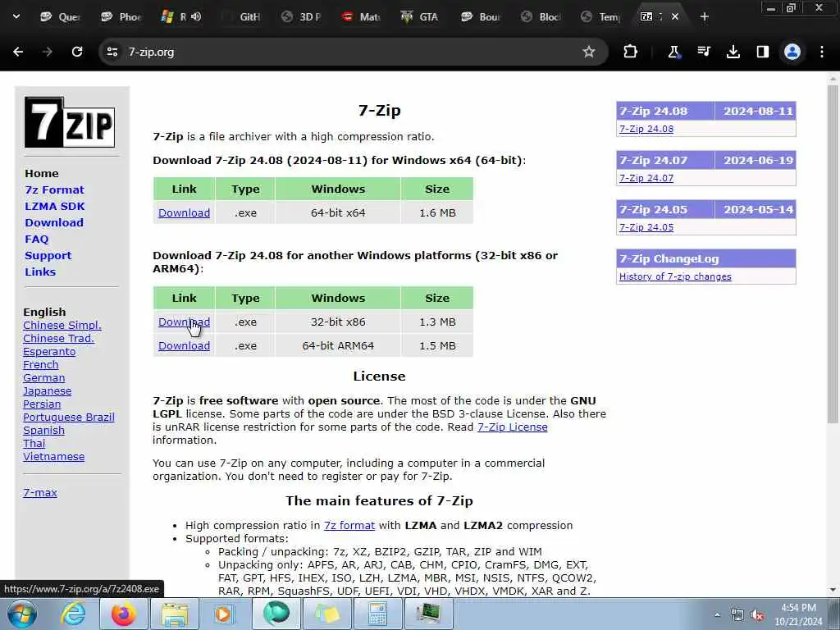Screen dimensions: 840x630
Task: Open Chrome Labs flask icon
Action: [674, 52]
